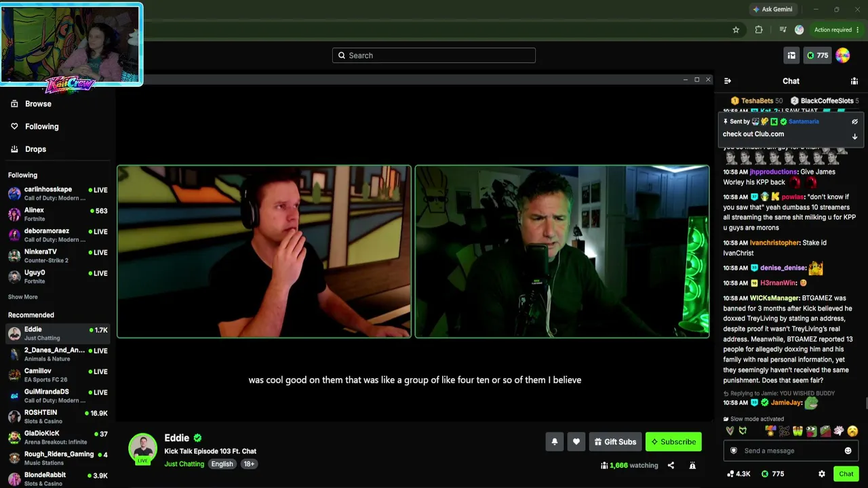Hide the pinned message from Santamaria
The image size is (868, 488).
tap(854, 122)
